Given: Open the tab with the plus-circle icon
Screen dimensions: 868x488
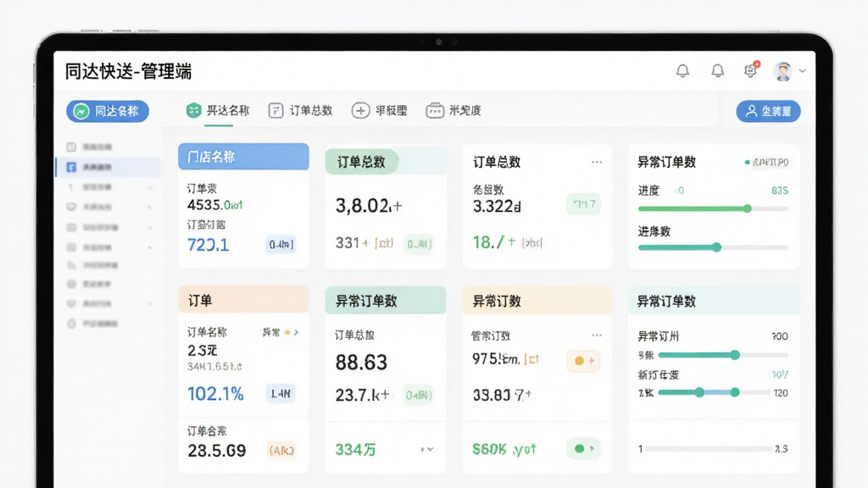Looking at the screenshot, I should [380, 111].
